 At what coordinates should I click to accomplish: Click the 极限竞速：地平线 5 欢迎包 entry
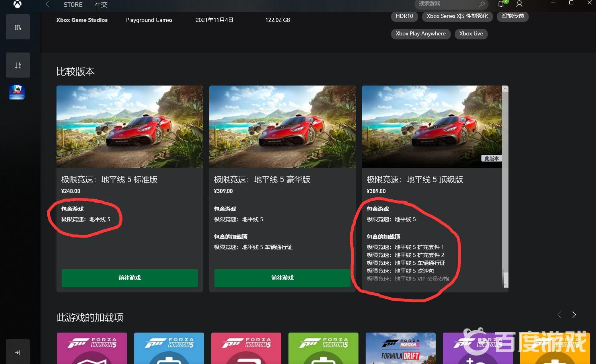click(400, 271)
